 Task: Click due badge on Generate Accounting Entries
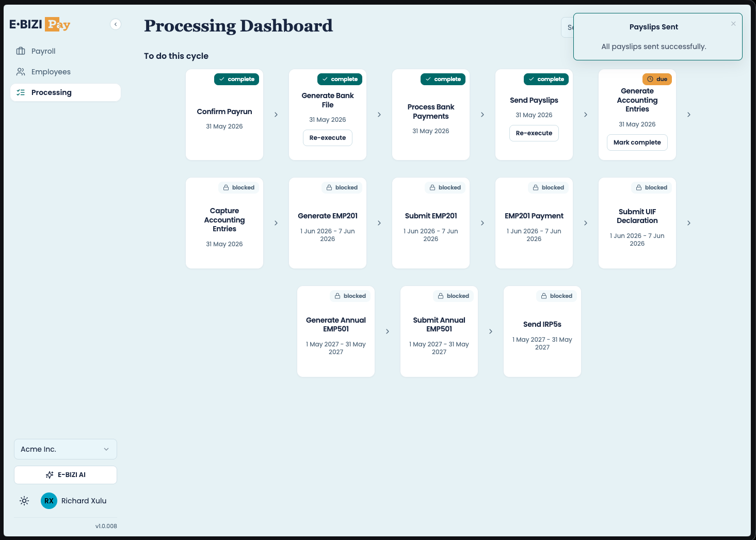657,79
